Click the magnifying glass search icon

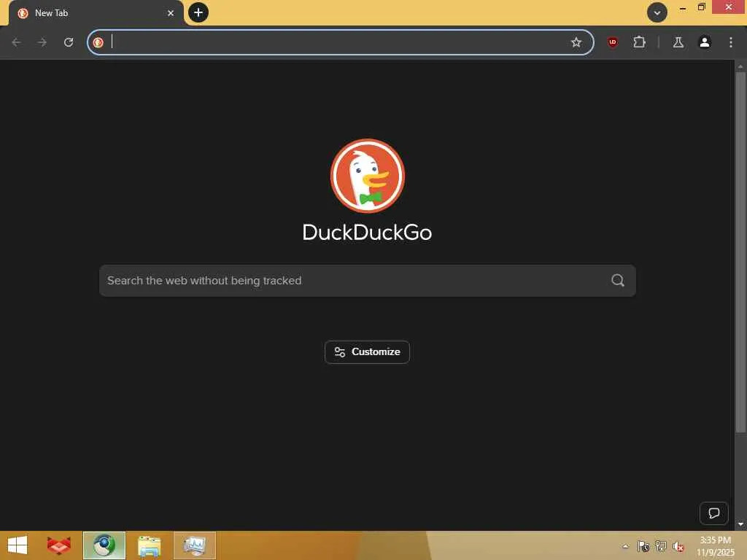(x=617, y=281)
